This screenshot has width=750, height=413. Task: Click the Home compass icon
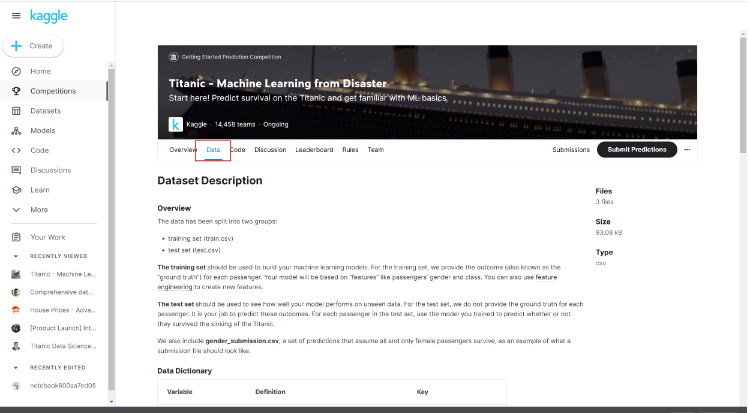(16, 71)
